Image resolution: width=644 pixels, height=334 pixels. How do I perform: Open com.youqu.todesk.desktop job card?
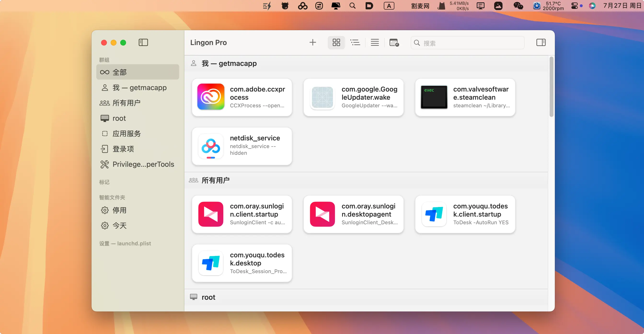(242, 263)
